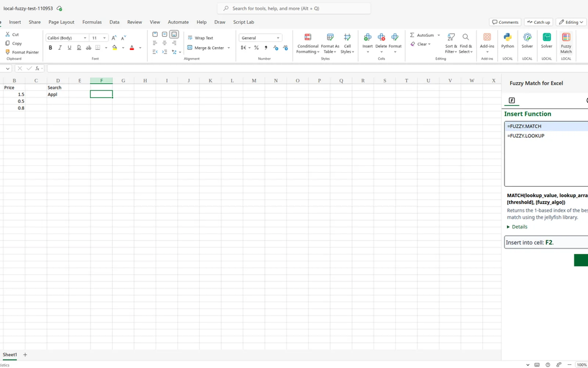This screenshot has height=368, width=588.
Task: Click the Delete cells icon
Action: pos(381,37)
